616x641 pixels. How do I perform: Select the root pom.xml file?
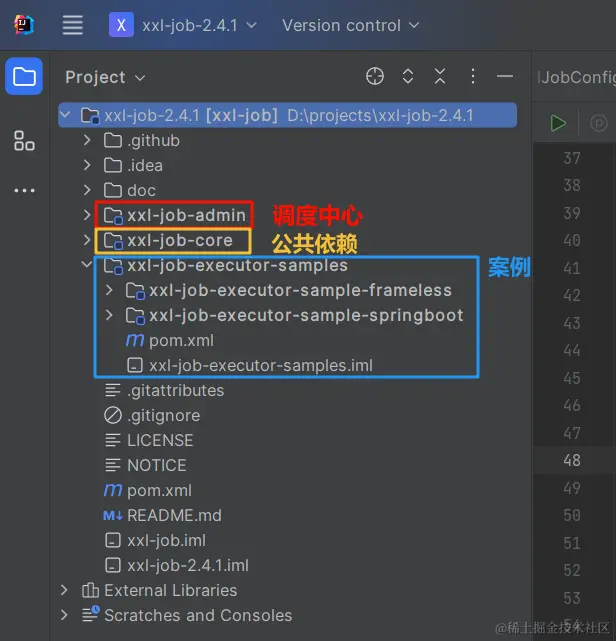(x=148, y=491)
